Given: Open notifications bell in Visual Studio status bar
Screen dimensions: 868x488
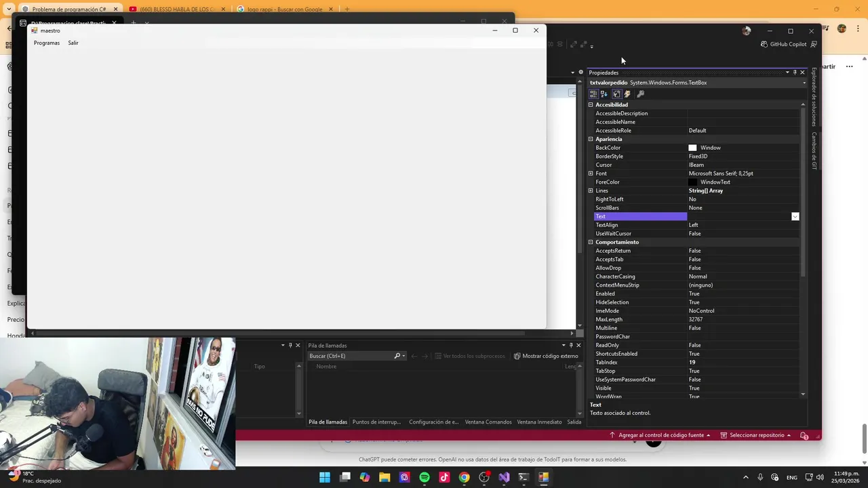Looking at the screenshot, I should click(804, 435).
